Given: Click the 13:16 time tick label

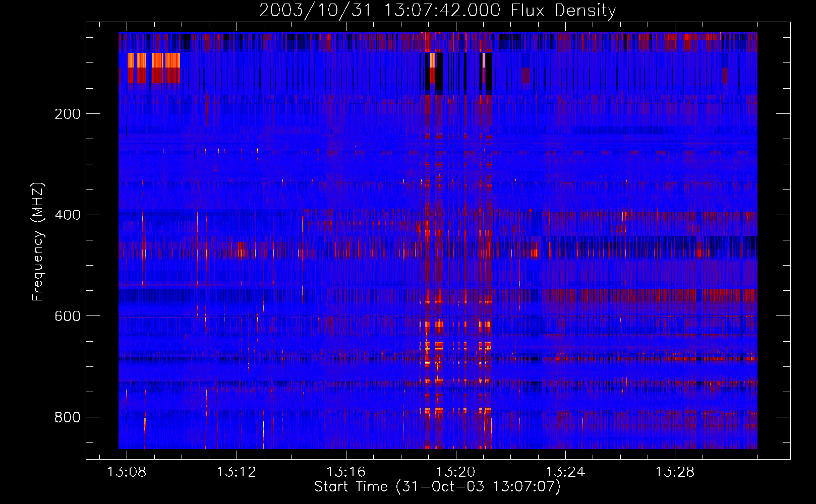Looking at the screenshot, I should coord(346,472).
